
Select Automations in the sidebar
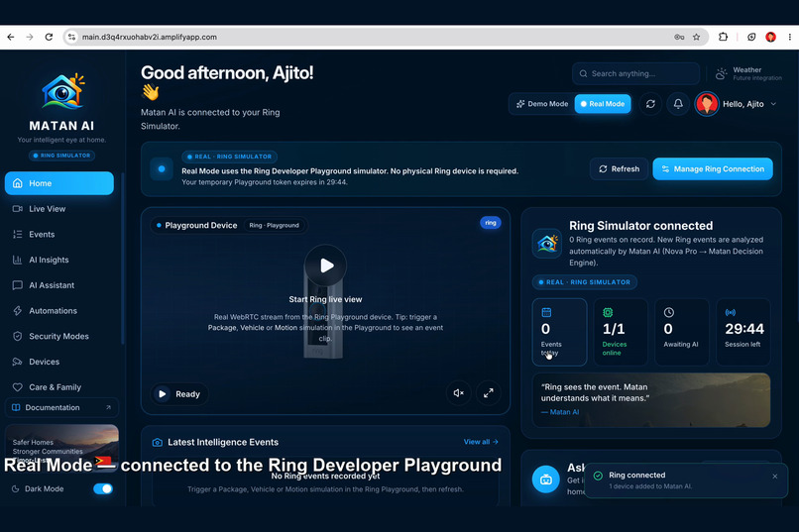[59, 310]
